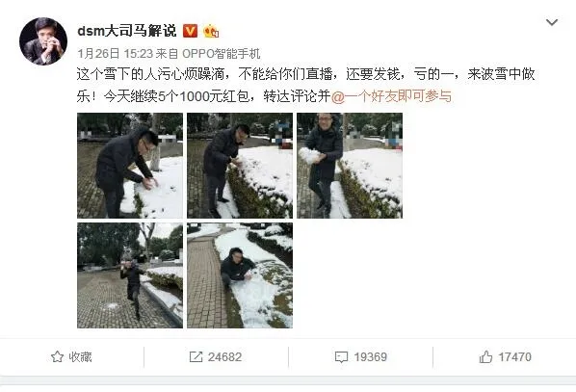This screenshot has height=392, width=576.
Task: Open the 1月26日 15:23 timestamp
Action: tap(115, 54)
